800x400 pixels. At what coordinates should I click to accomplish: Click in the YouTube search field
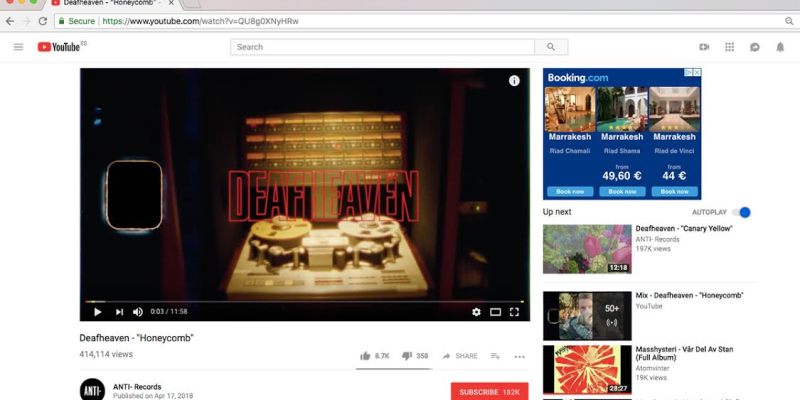click(x=382, y=47)
